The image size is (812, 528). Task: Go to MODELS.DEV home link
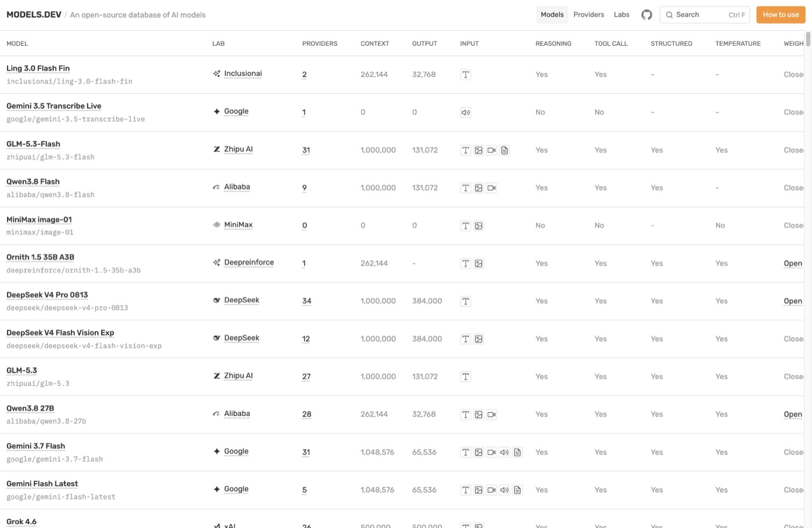(34, 15)
